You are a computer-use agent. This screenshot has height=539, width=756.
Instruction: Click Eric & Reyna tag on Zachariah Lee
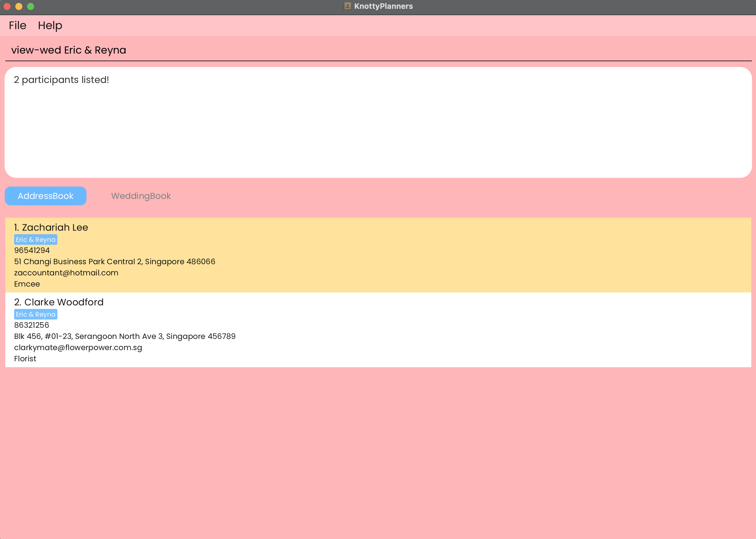(x=36, y=239)
